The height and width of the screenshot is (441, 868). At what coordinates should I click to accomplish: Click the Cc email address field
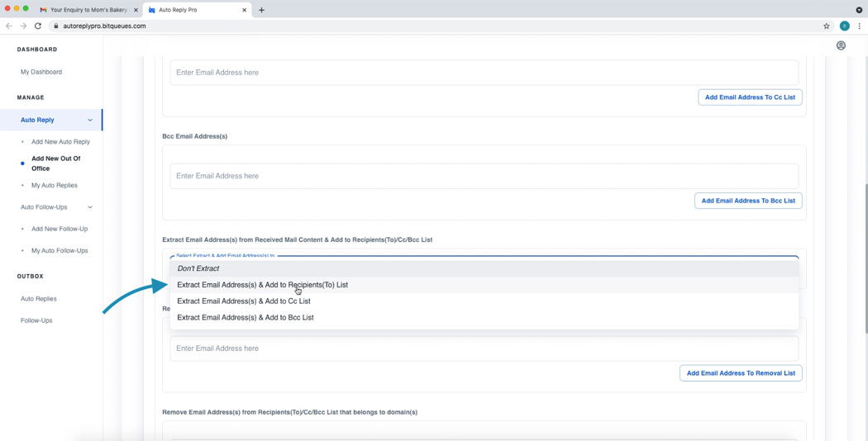click(x=484, y=73)
